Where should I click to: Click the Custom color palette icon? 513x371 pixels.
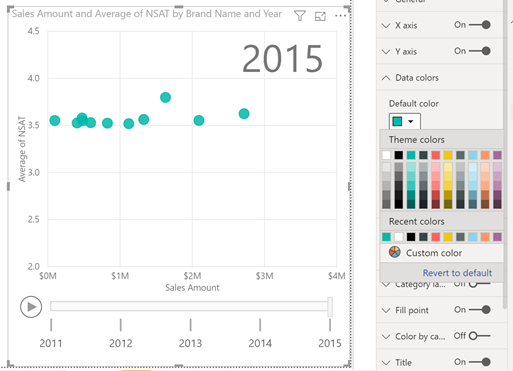click(395, 252)
